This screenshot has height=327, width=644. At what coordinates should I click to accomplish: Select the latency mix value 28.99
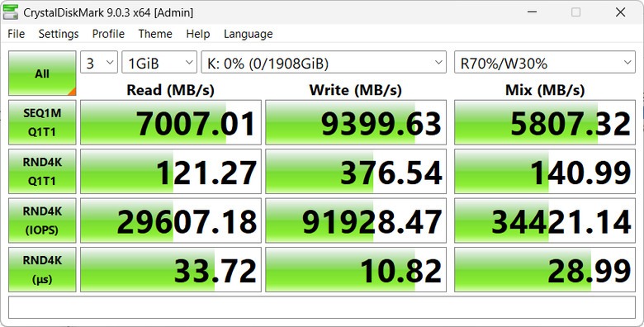coord(545,269)
